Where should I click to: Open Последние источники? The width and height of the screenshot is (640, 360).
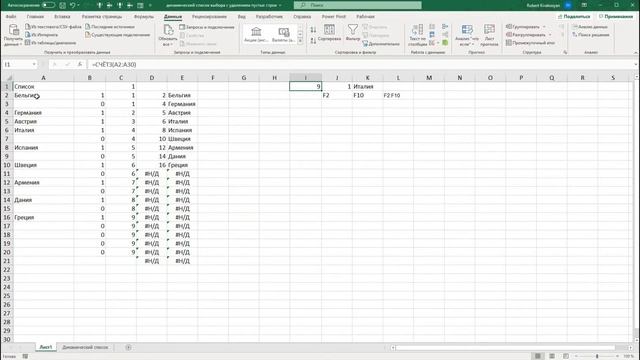point(110,27)
